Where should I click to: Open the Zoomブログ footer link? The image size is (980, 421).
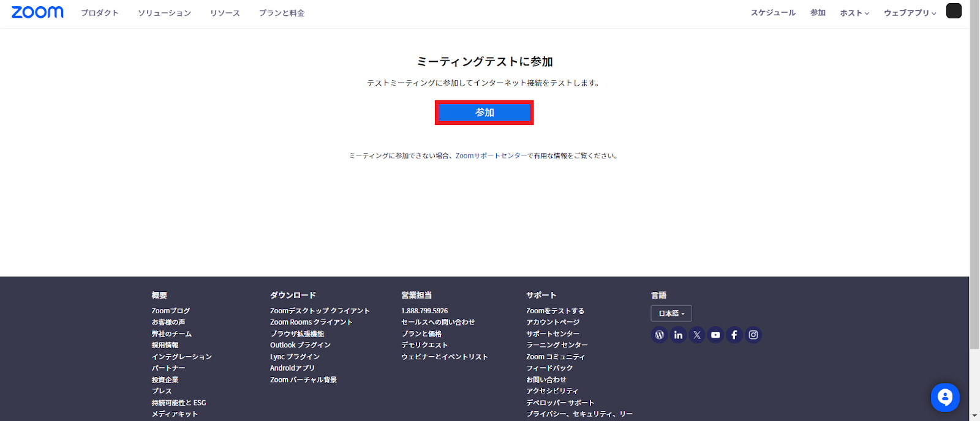tap(171, 311)
